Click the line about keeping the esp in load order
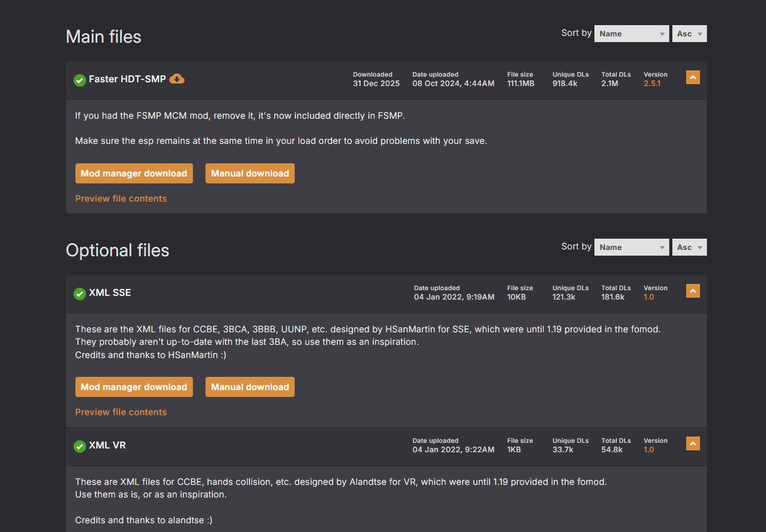766x532 pixels. [281, 141]
